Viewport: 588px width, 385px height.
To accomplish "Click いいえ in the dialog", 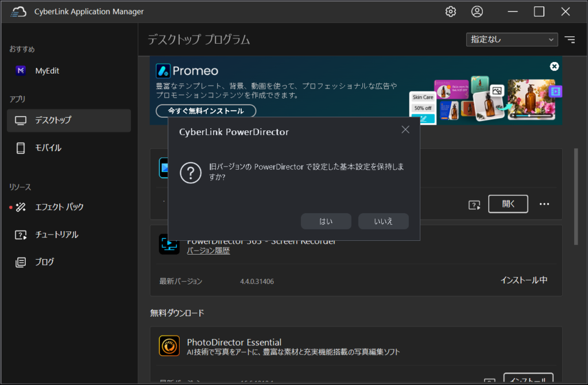I will tap(383, 221).
